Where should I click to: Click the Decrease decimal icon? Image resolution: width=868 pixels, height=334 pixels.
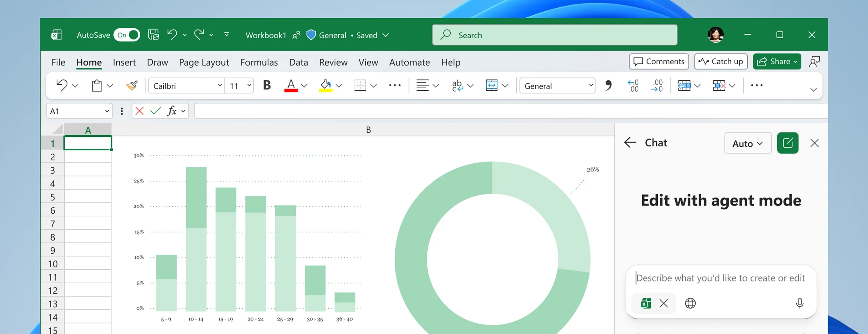pos(657,86)
